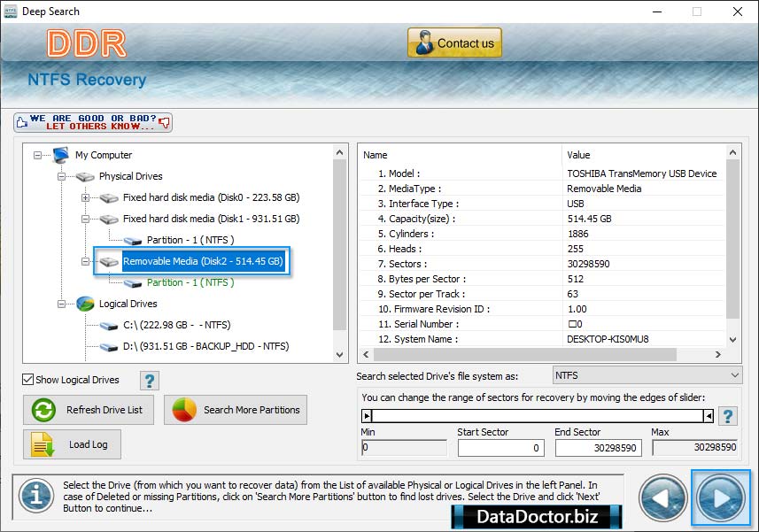Collapse the Physical Drives node

coord(61,176)
